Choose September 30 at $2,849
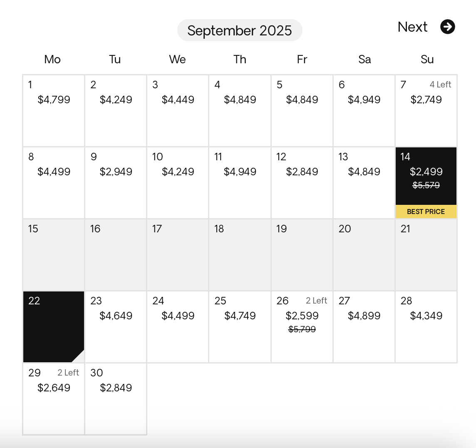The image size is (476, 448). coord(116,398)
